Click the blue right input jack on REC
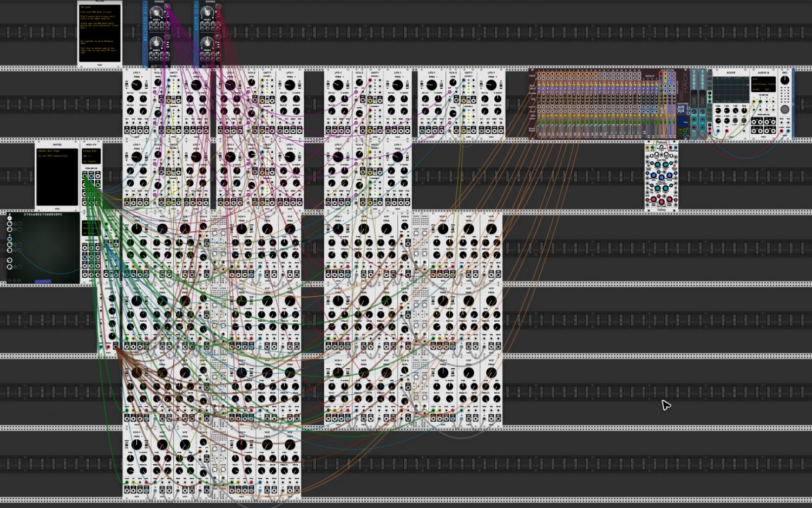 pos(788,131)
